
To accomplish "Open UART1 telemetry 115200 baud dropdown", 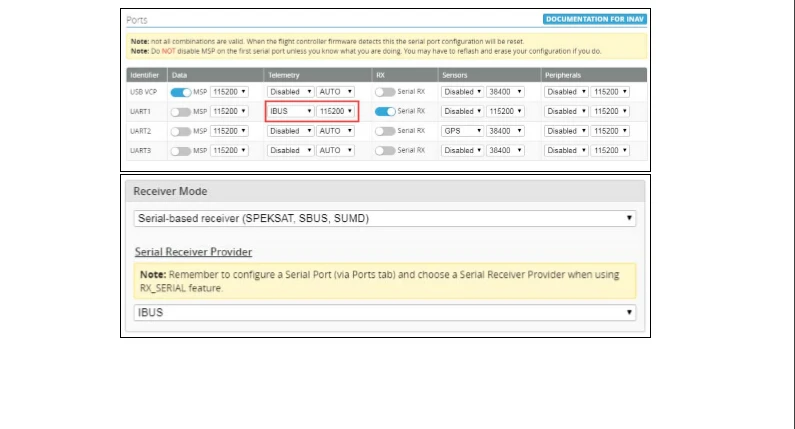I will [x=335, y=111].
